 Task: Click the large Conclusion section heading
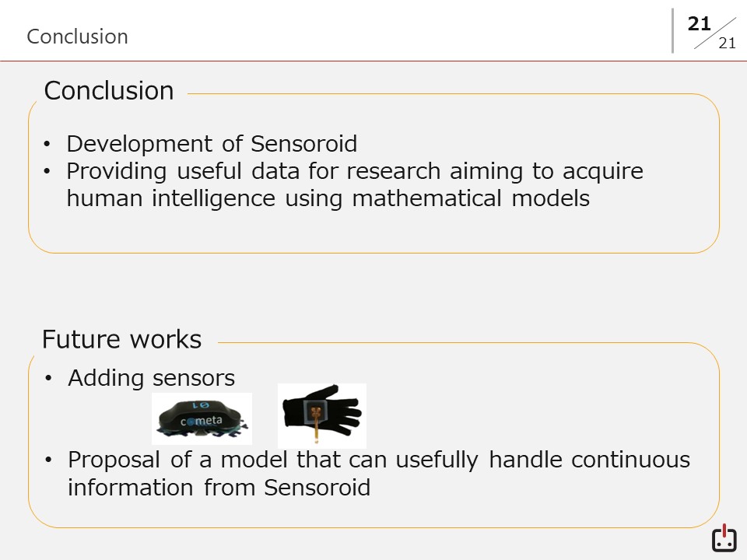(x=109, y=91)
